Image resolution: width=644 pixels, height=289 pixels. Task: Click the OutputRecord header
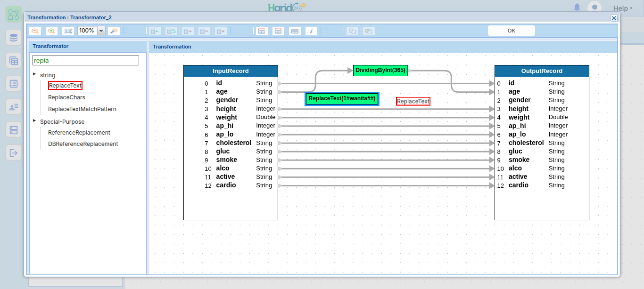pos(542,71)
